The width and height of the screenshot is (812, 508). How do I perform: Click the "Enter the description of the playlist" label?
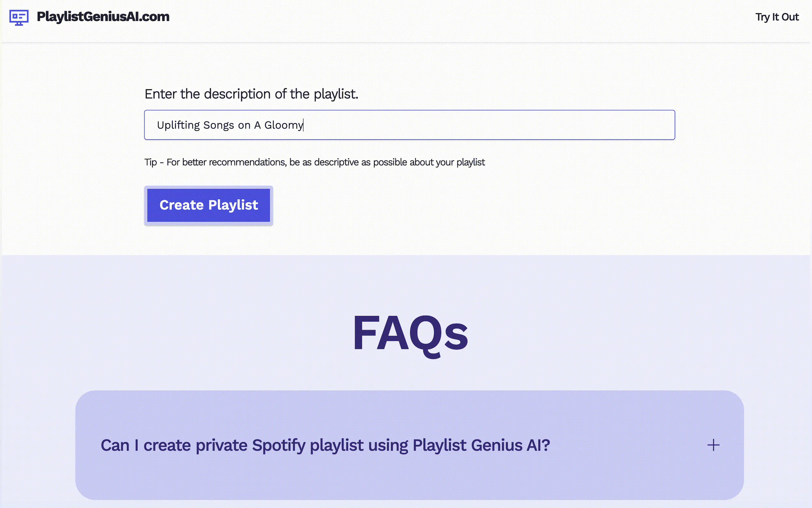251,94
